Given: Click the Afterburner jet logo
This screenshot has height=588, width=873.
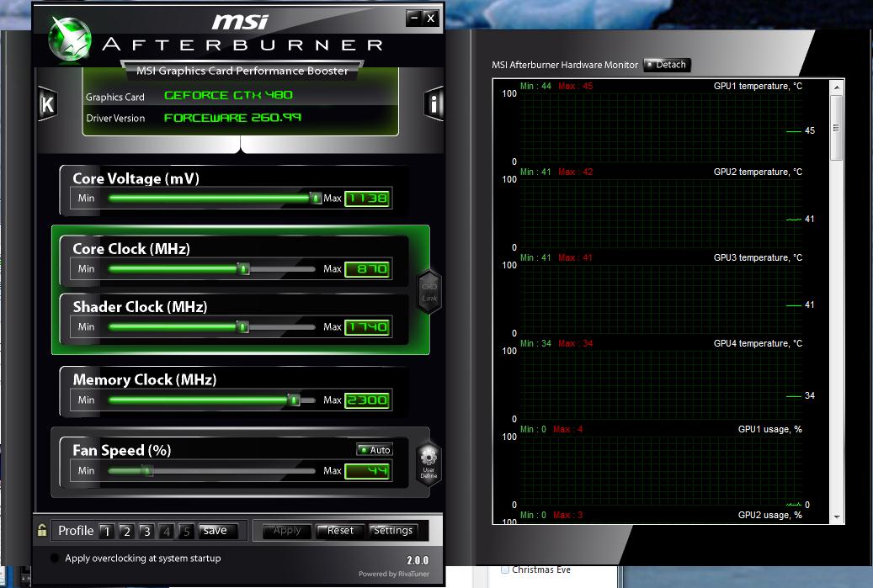Looking at the screenshot, I should pyautogui.click(x=70, y=38).
